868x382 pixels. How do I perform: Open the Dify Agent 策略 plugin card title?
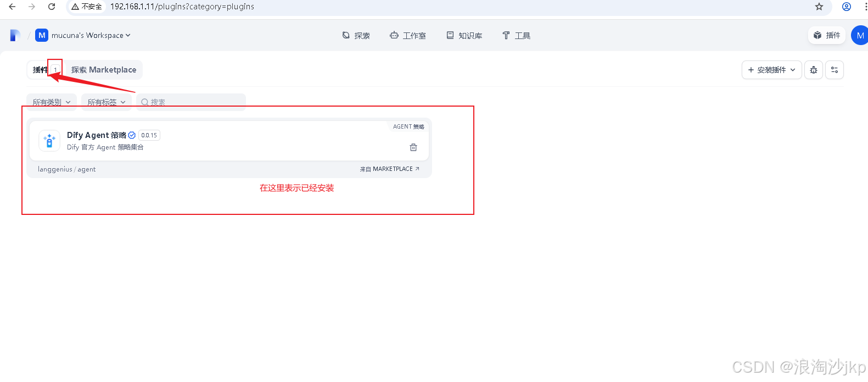point(97,135)
